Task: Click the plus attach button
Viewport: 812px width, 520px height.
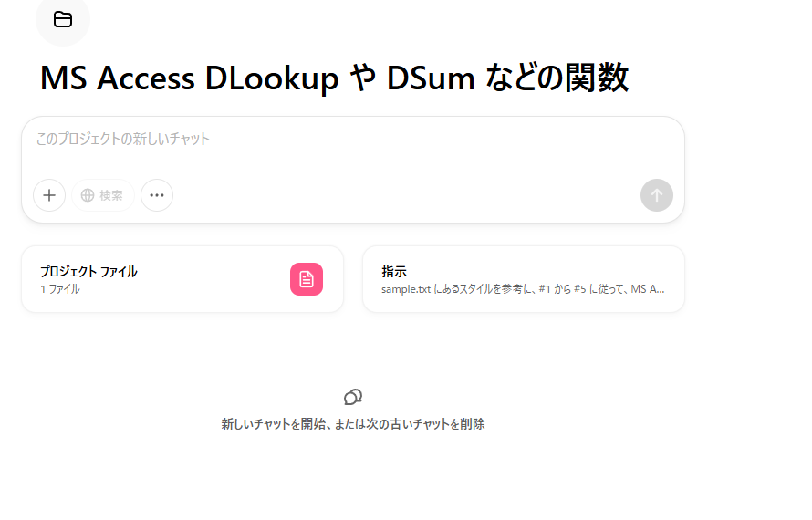Action: coord(49,195)
